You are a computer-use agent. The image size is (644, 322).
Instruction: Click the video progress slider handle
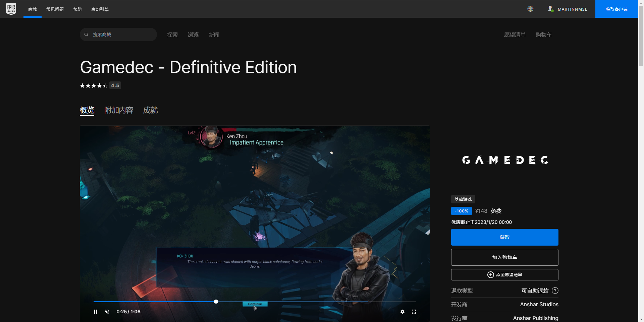[x=216, y=302]
